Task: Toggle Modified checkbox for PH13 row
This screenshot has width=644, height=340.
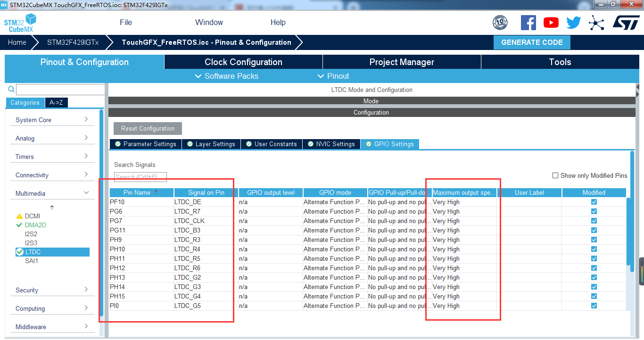Action: click(x=594, y=277)
